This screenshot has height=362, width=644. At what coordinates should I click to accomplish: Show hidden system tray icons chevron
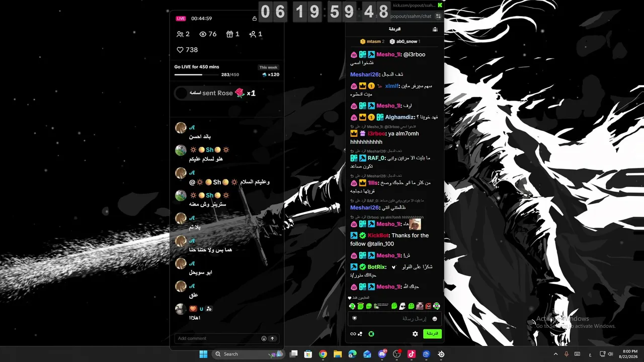pyautogui.click(x=555, y=354)
